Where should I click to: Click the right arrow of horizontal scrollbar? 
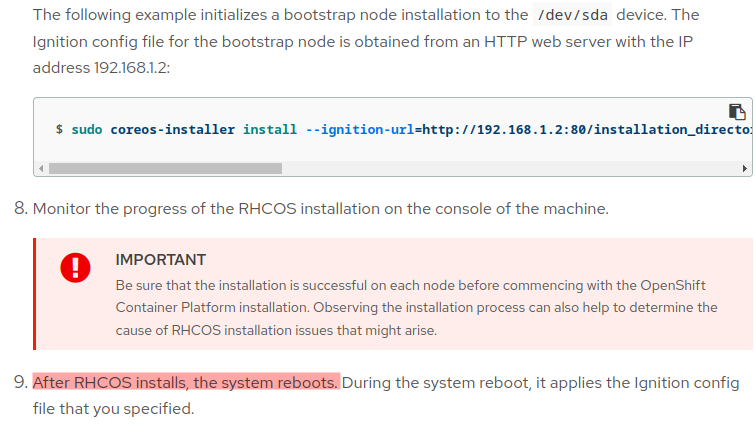pyautogui.click(x=745, y=168)
